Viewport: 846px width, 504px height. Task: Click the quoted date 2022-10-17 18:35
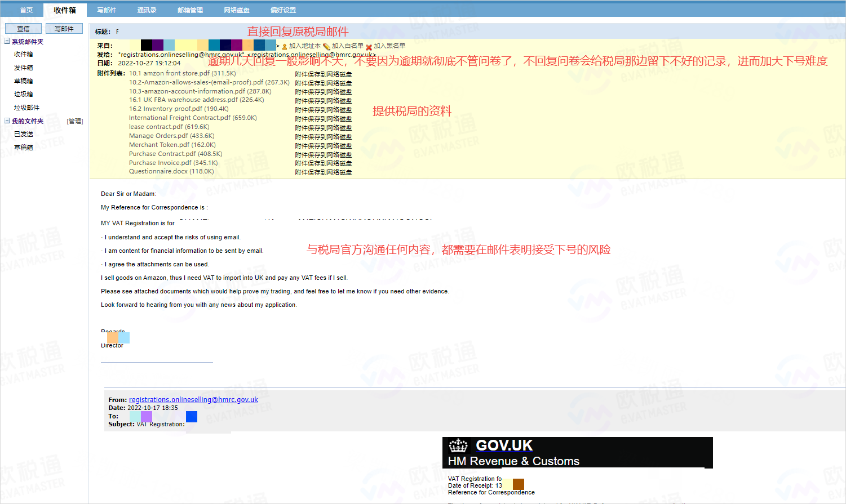click(153, 408)
